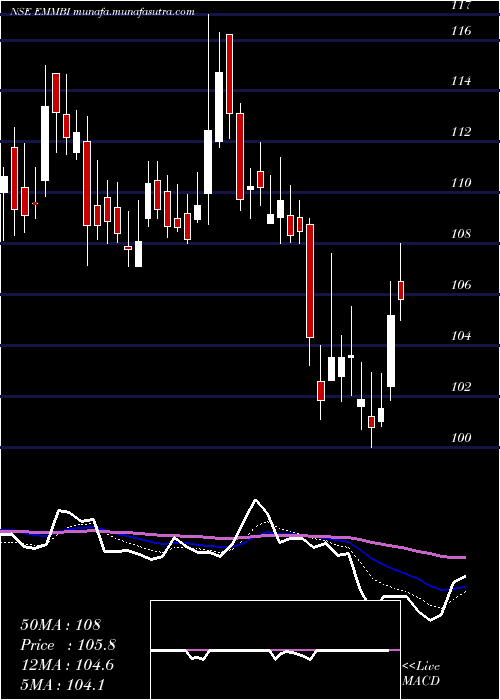Click the tall red candle topping near 116
Image resolution: width=500 pixels, height=700 pixels.
pyautogui.click(x=229, y=74)
